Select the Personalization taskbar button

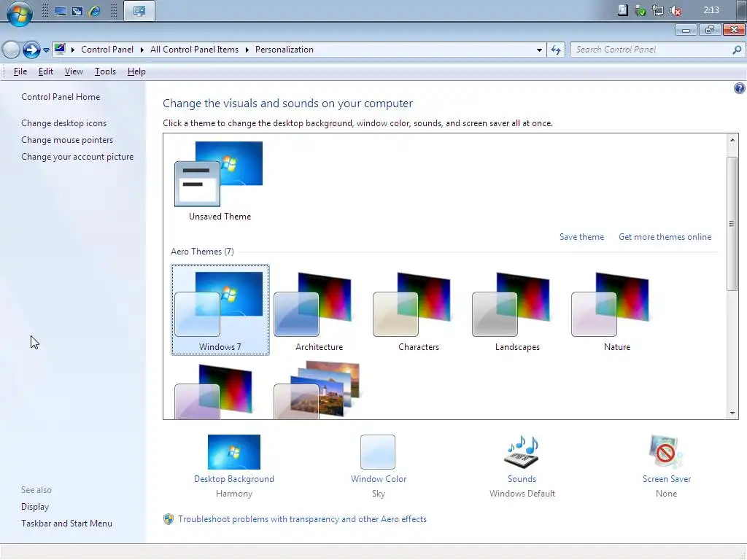(x=139, y=11)
